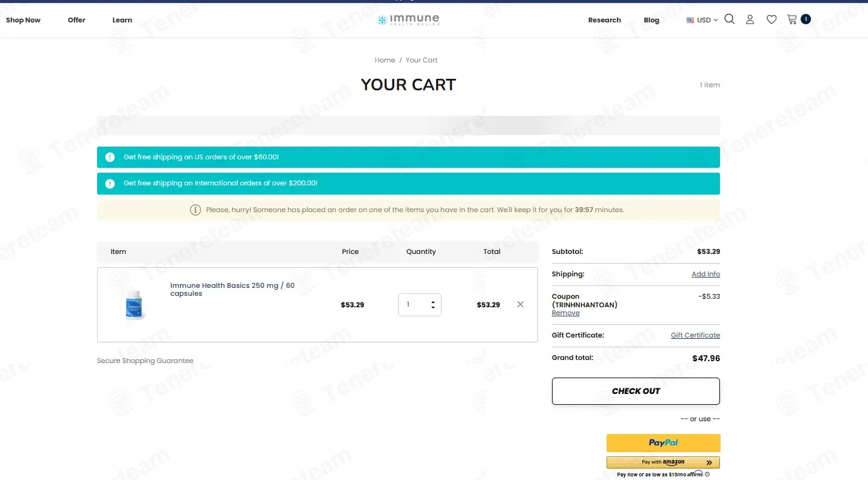Click the '1 item' count text
Image resolution: width=868 pixels, height=480 pixels.
pyautogui.click(x=710, y=85)
